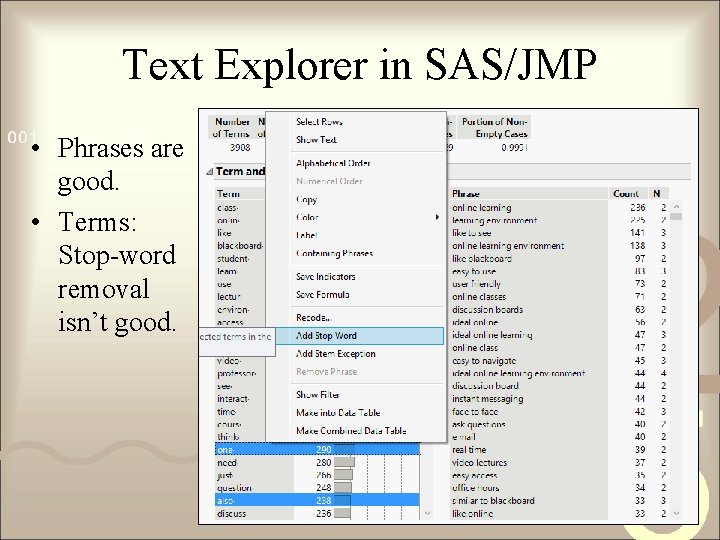This screenshot has height=540, width=720.
Task: Select term 'professor·' in term list
Action: click(x=237, y=374)
